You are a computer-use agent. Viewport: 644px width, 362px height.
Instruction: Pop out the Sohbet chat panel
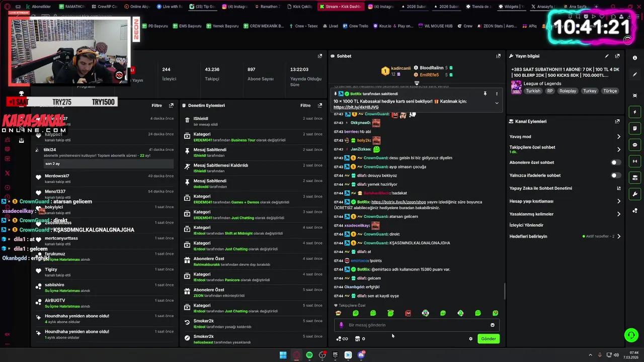point(499,56)
